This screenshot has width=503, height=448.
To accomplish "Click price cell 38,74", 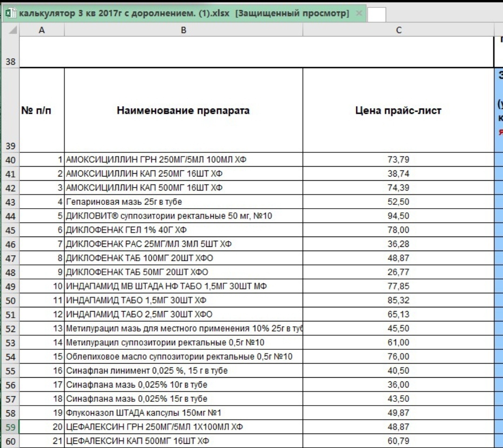I will (398, 174).
